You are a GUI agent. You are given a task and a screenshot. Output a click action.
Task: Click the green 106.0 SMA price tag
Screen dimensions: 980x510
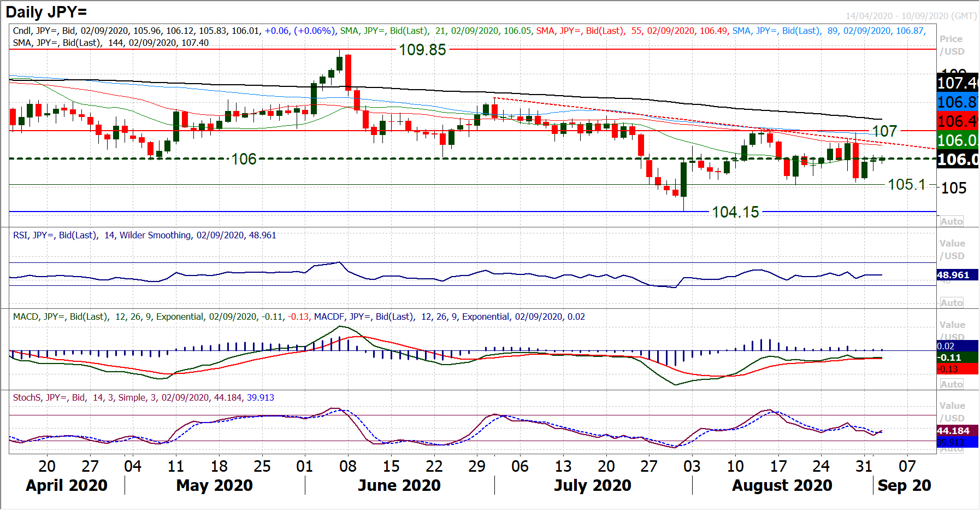click(957, 140)
